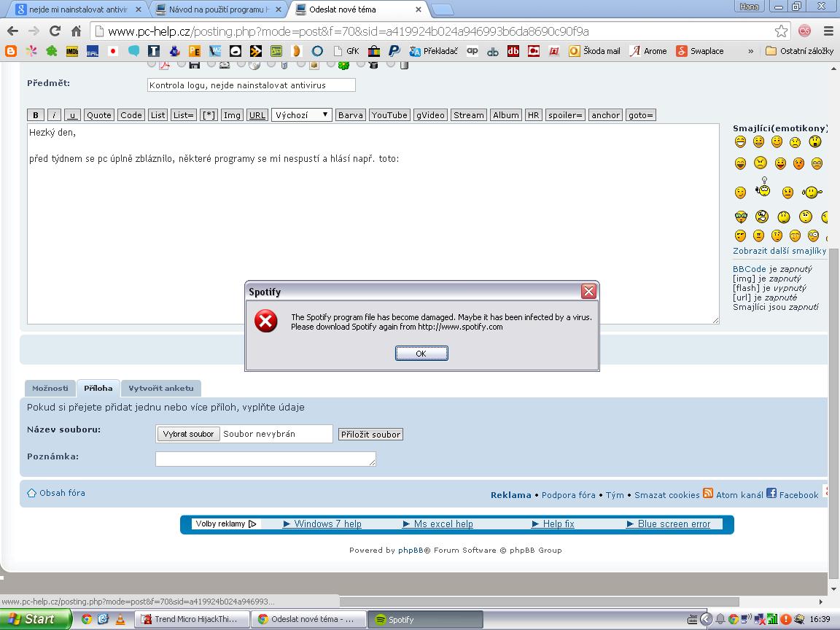Click the Předmět subject input field
Screen dimensions: 840x630
[252, 85]
